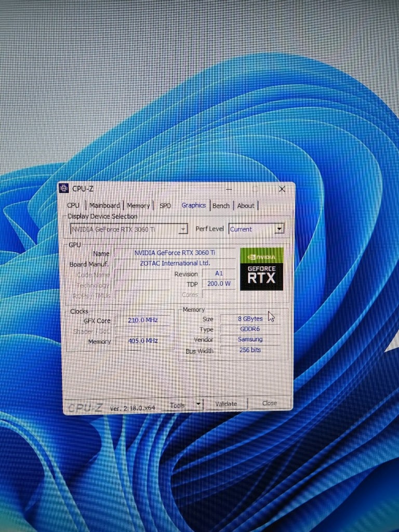Switch to the Mainboard tab
Image resolution: width=399 pixels, height=532 pixels.
(x=104, y=205)
